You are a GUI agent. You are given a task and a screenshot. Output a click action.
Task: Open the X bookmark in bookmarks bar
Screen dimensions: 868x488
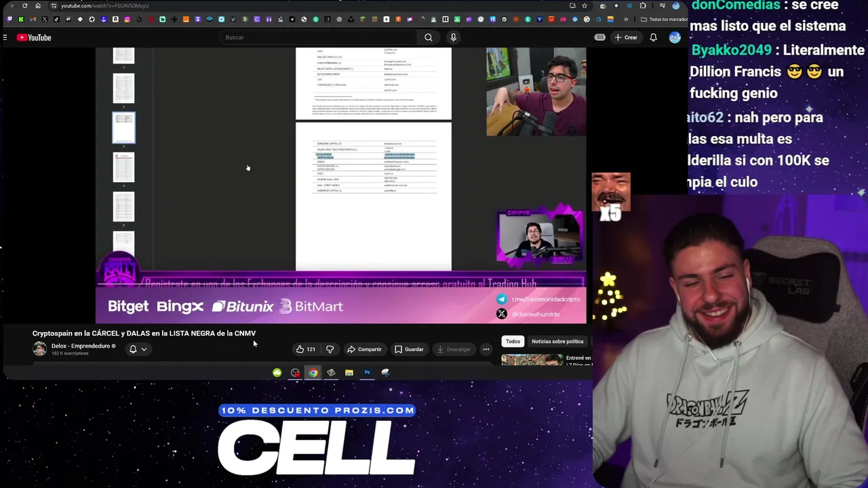(45, 19)
